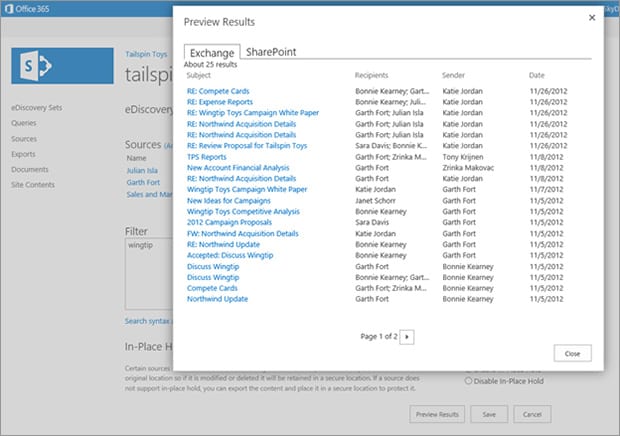Click Tailspin Toys breadcrumb link
Screen dimensions: 620x436
click(x=146, y=54)
